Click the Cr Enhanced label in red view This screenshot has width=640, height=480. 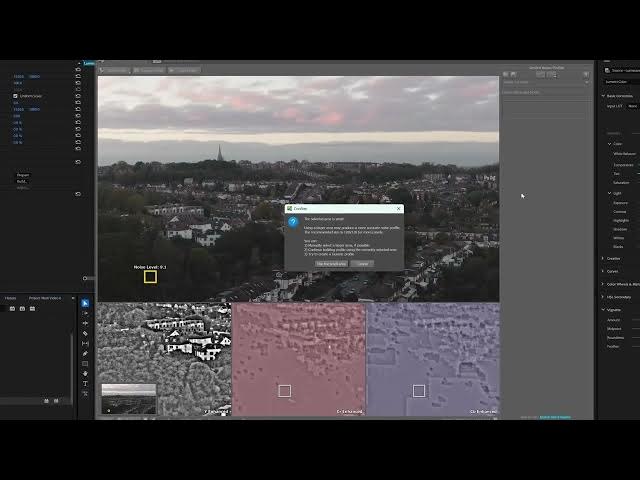coord(350,412)
